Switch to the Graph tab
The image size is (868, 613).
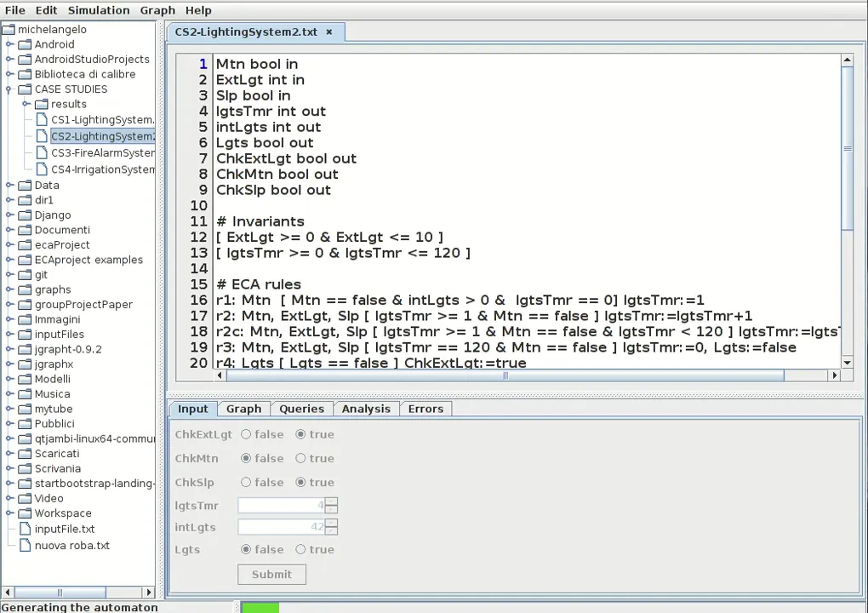(243, 409)
